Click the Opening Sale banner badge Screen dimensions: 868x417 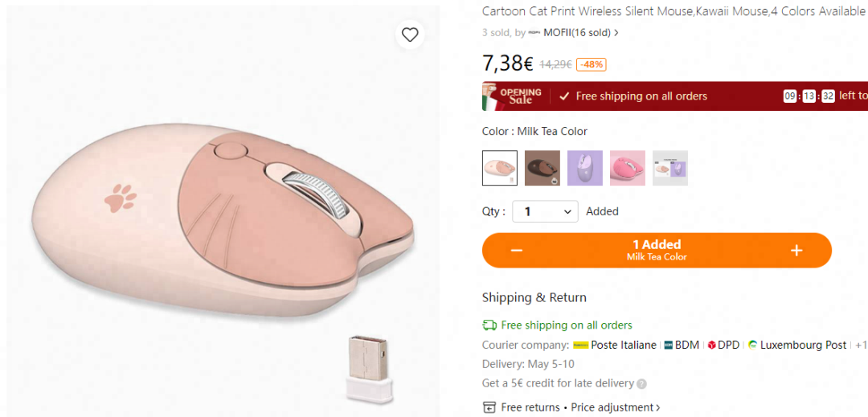click(513, 96)
